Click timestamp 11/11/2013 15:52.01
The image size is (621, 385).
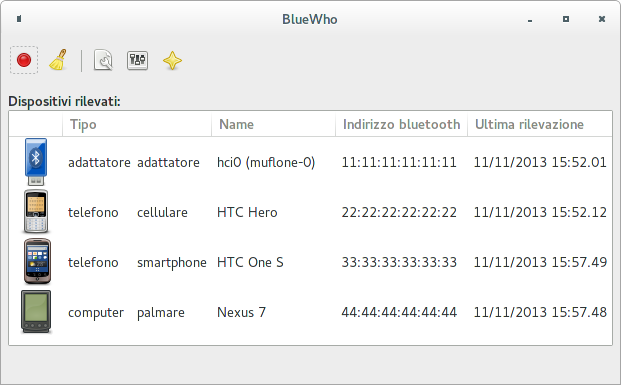click(x=540, y=162)
